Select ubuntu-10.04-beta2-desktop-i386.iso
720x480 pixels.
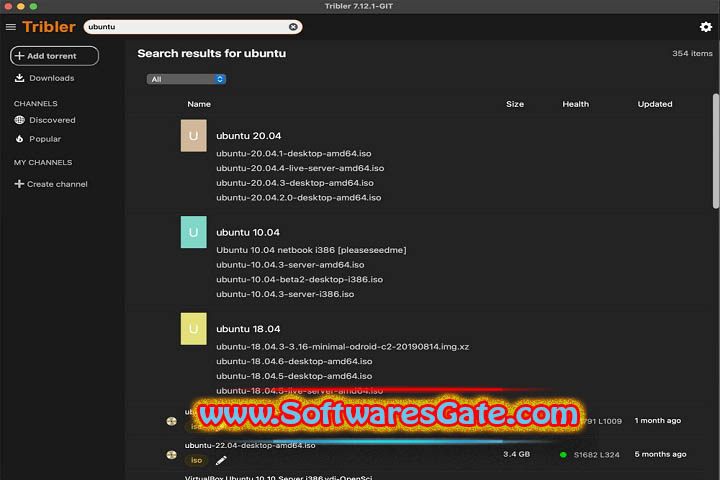(x=299, y=279)
